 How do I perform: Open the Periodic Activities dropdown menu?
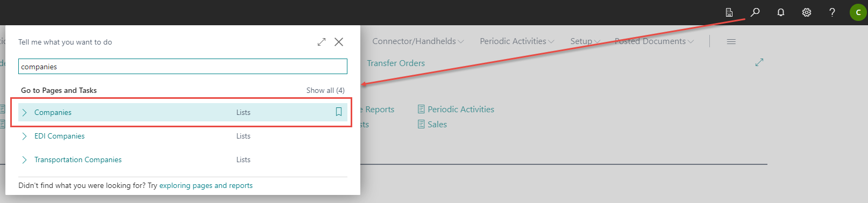pos(517,41)
